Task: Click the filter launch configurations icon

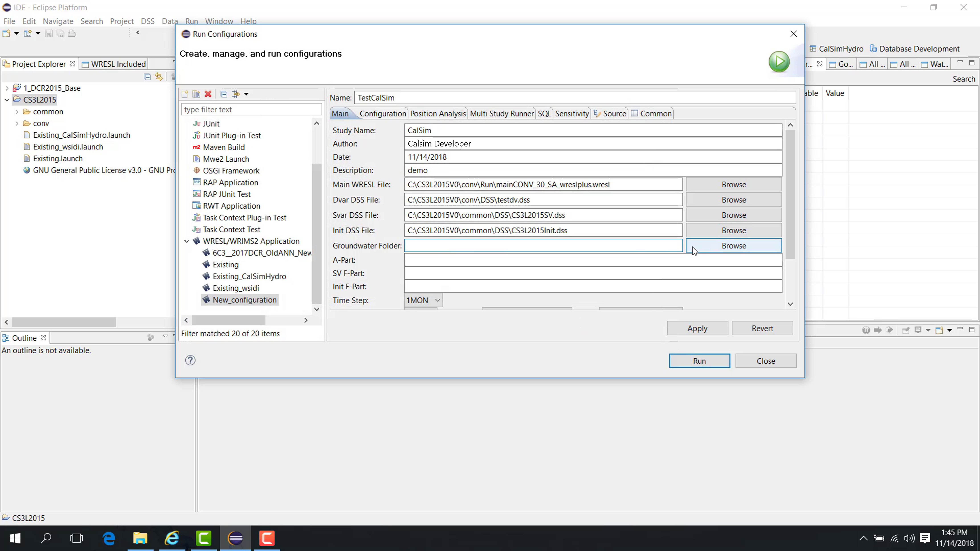Action: click(x=236, y=94)
